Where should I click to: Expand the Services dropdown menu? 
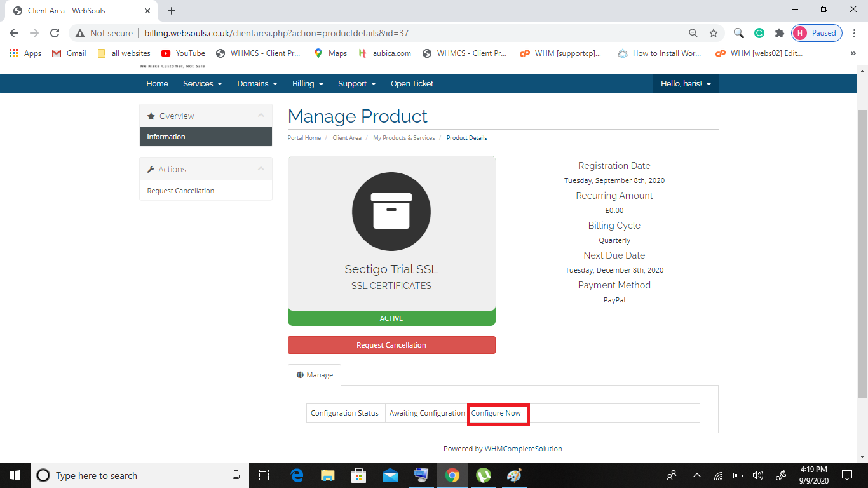tap(202, 83)
